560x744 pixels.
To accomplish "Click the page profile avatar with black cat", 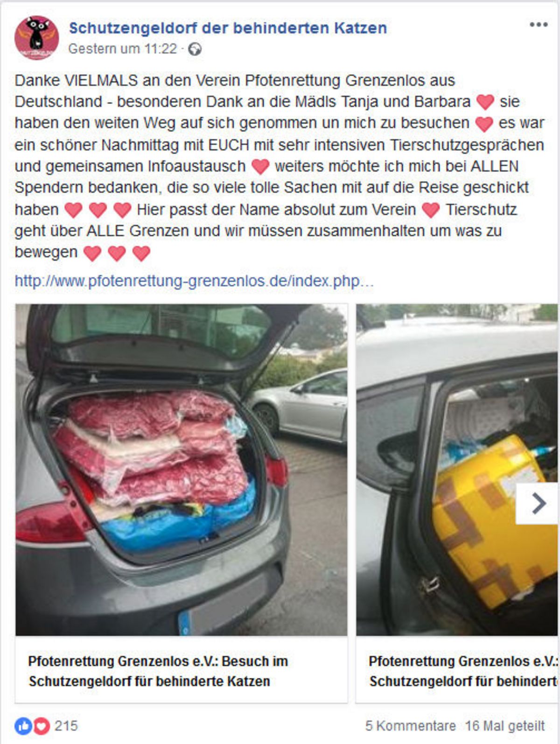I will tap(36, 38).
